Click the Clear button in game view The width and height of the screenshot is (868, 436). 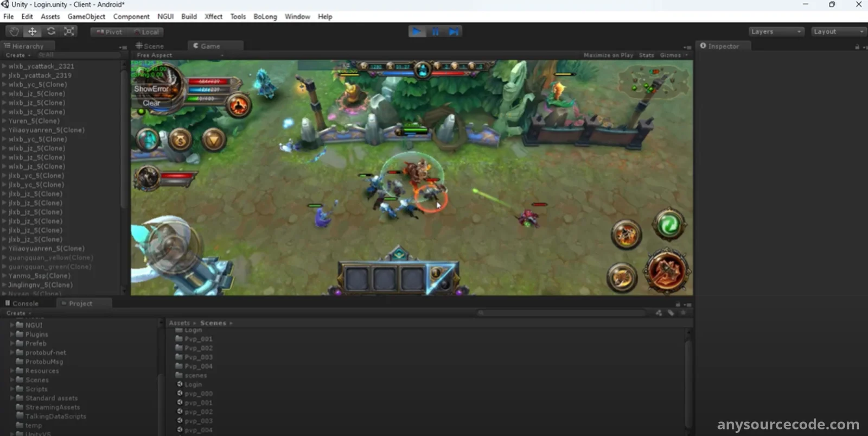coord(151,103)
